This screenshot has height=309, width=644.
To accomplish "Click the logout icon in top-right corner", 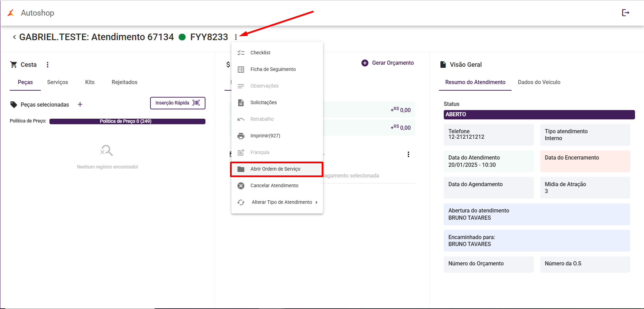I will tap(625, 13).
